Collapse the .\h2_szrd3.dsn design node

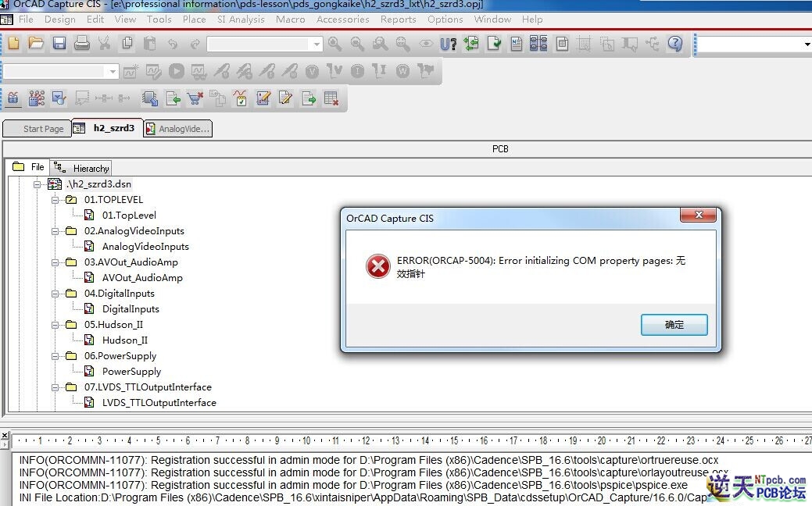coord(37,184)
